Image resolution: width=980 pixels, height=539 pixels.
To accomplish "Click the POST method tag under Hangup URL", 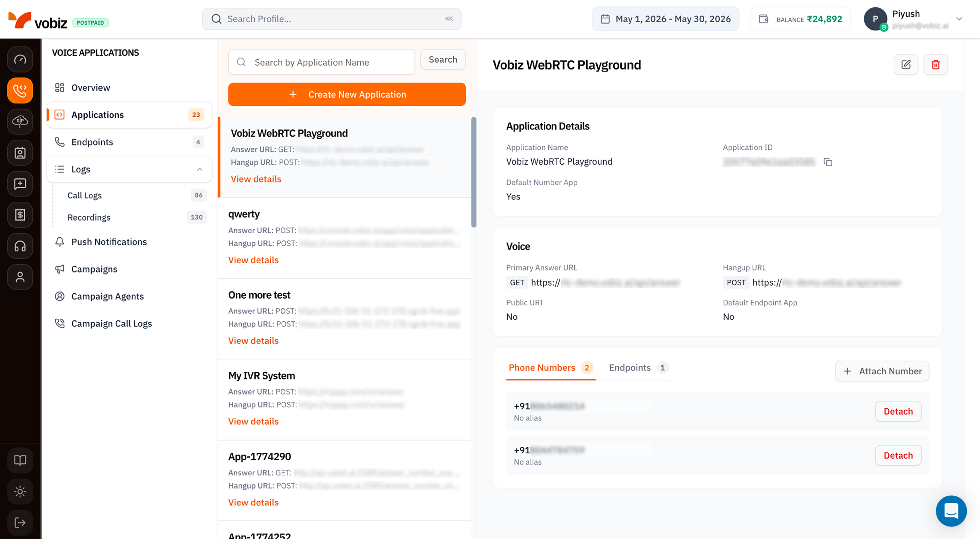I will coord(736,283).
